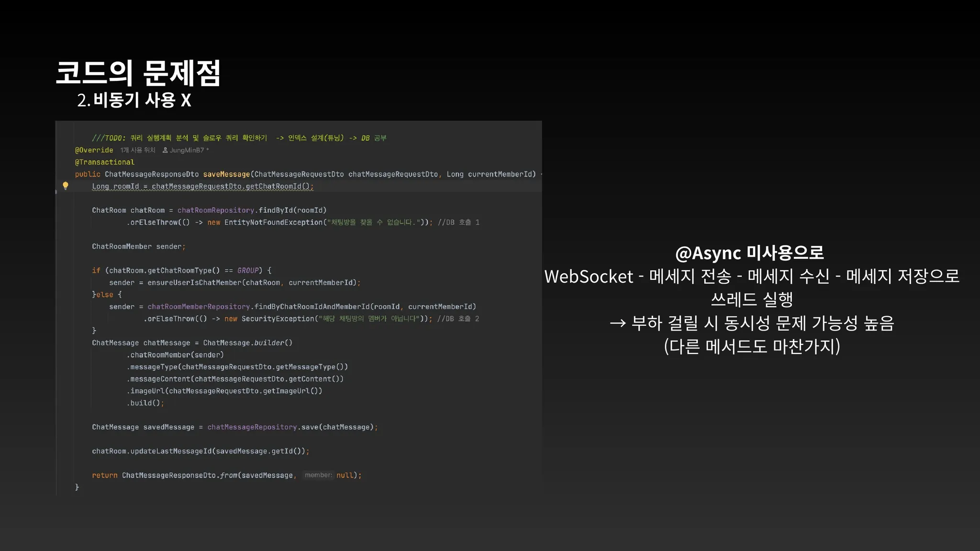This screenshot has height=551, width=980.
Task: Click ensureUserIsChatMember method call
Action: 194,283
